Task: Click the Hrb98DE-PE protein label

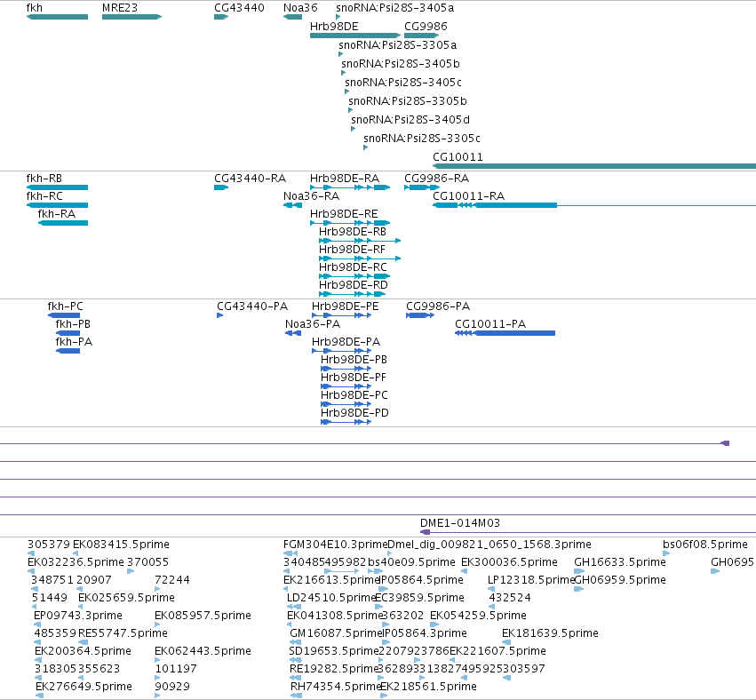Action: (x=346, y=306)
